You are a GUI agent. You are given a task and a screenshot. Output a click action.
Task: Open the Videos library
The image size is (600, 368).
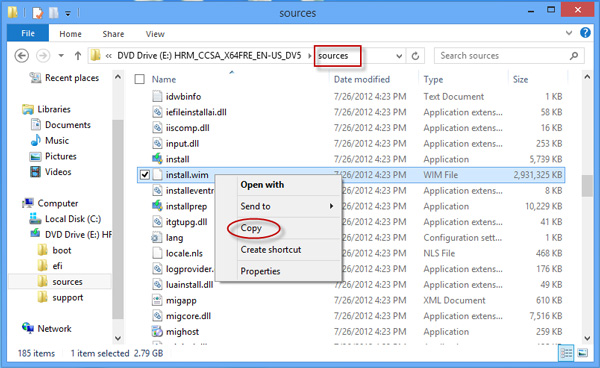coord(58,172)
